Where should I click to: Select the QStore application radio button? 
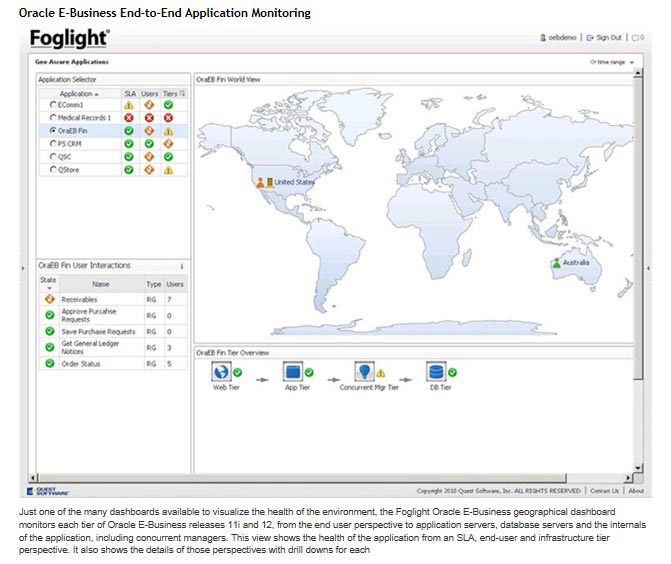(x=53, y=169)
